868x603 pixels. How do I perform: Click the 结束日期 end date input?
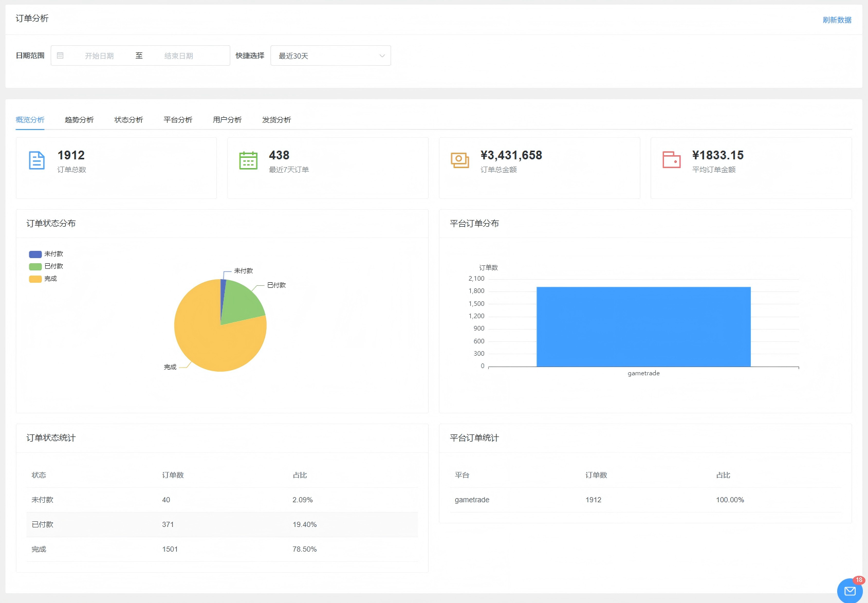coord(178,56)
